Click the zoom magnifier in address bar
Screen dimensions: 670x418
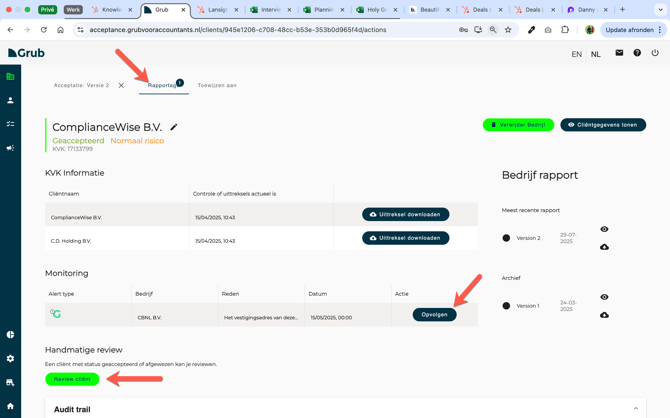493,30
